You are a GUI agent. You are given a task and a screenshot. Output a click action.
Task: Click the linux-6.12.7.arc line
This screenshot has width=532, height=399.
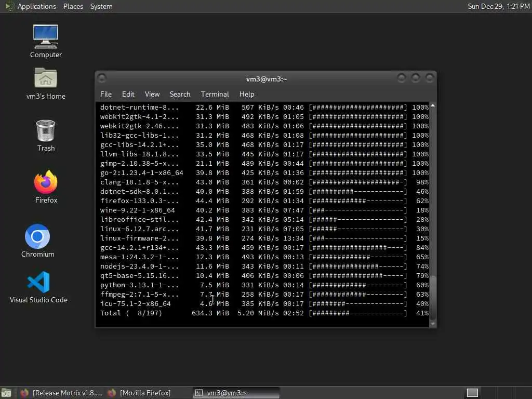[x=264, y=229]
